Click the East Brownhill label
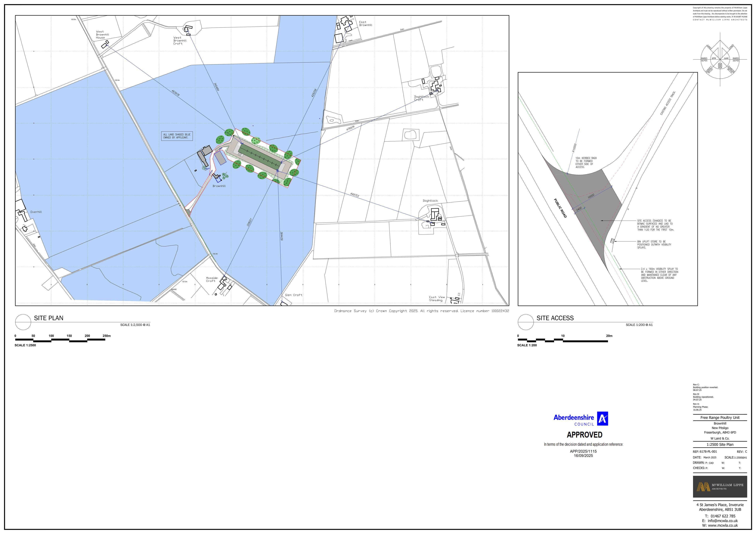Screen dimensions: 756x534 [x=365, y=24]
